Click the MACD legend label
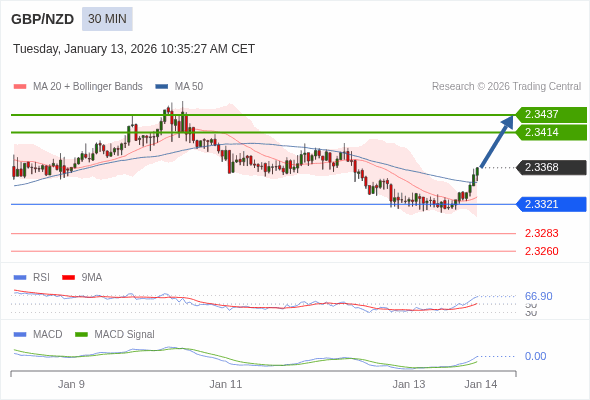590x400 pixels. pos(48,335)
